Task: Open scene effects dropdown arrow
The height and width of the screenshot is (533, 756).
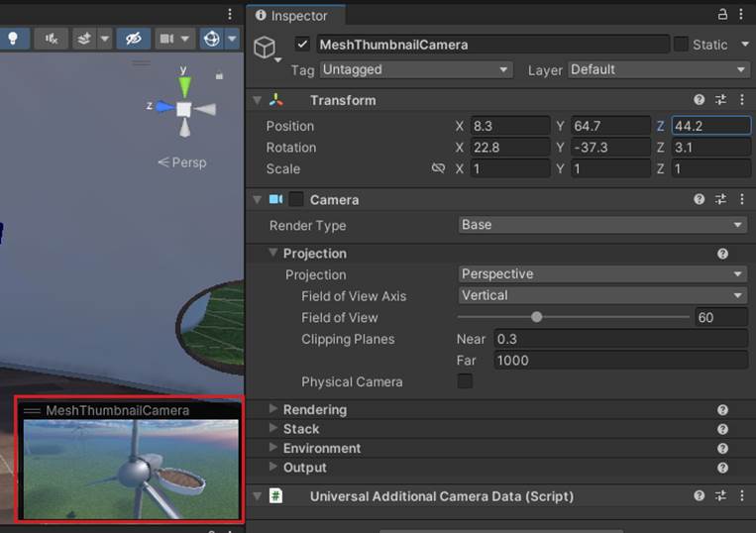Action: [x=105, y=39]
